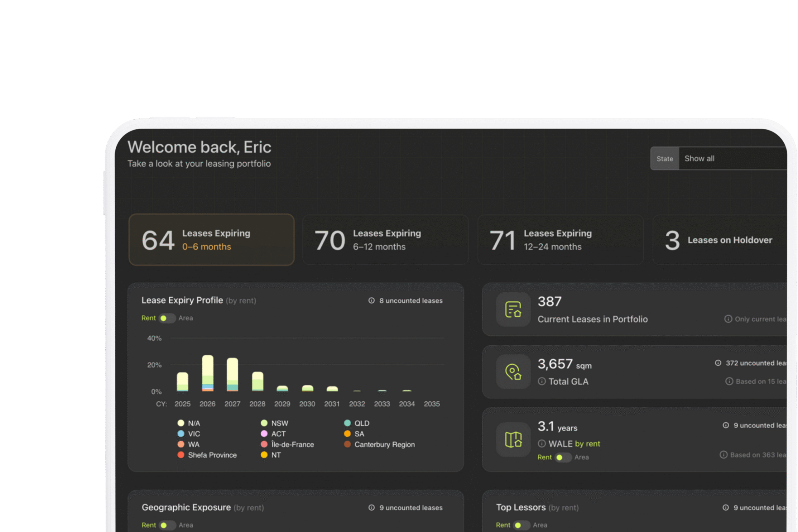This screenshot has height=532, width=798.
Task: Click the Total GLA location pin icon
Action: pyautogui.click(x=513, y=372)
